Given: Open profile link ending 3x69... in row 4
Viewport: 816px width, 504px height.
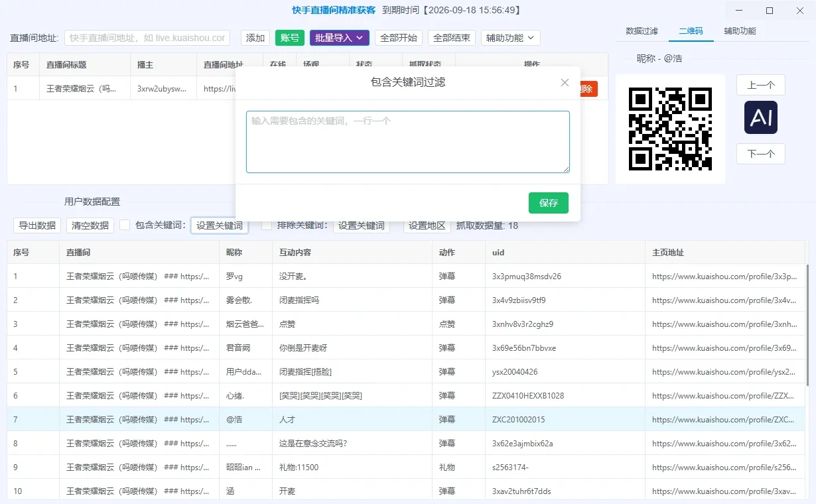Looking at the screenshot, I should [x=724, y=348].
